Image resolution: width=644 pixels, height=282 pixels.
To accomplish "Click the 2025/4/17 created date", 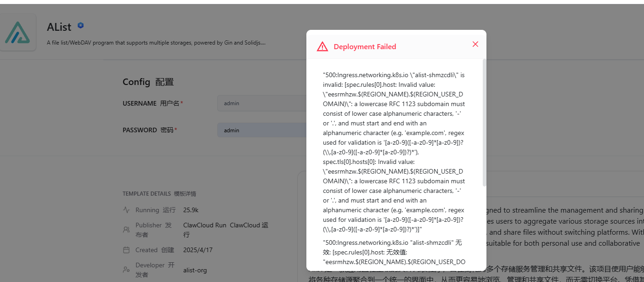I will (x=198, y=250).
